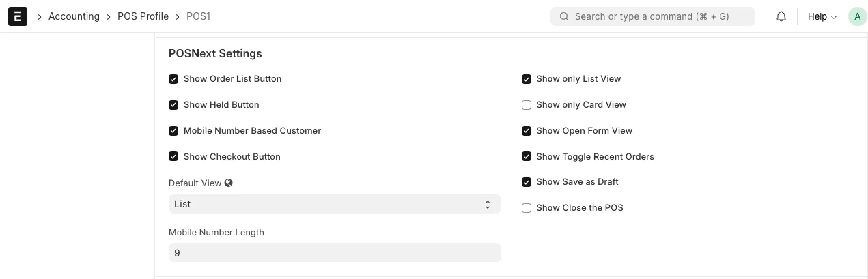Disable Mobile Number Based Customer

173,131
